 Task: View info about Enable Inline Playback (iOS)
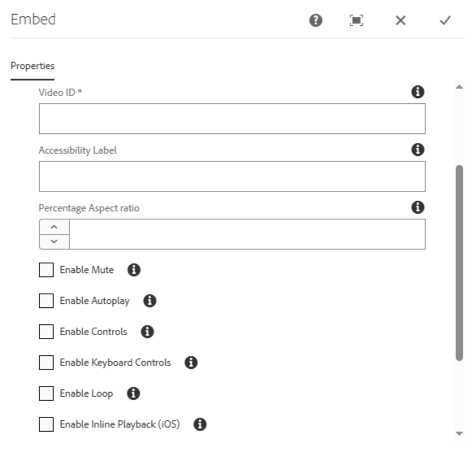(x=200, y=424)
